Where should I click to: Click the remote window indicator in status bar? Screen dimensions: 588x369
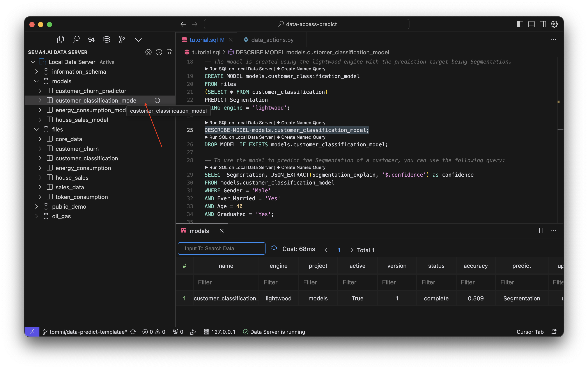[x=32, y=332]
